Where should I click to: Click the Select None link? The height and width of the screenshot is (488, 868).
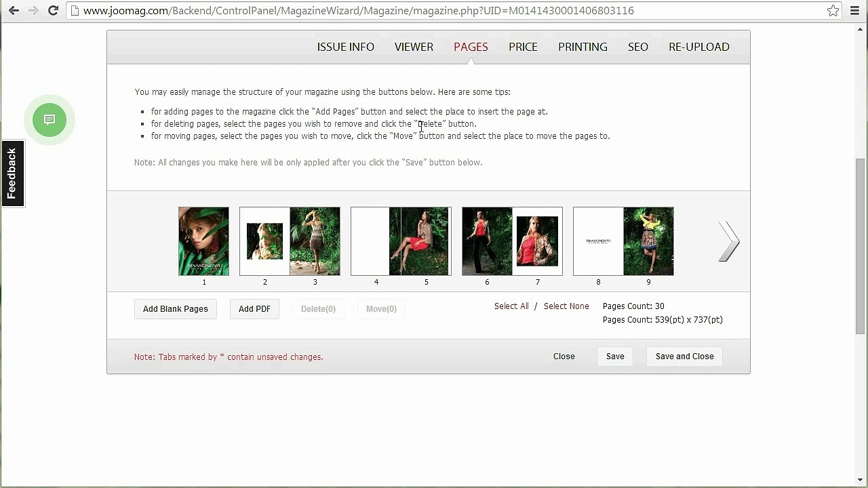pyautogui.click(x=566, y=306)
